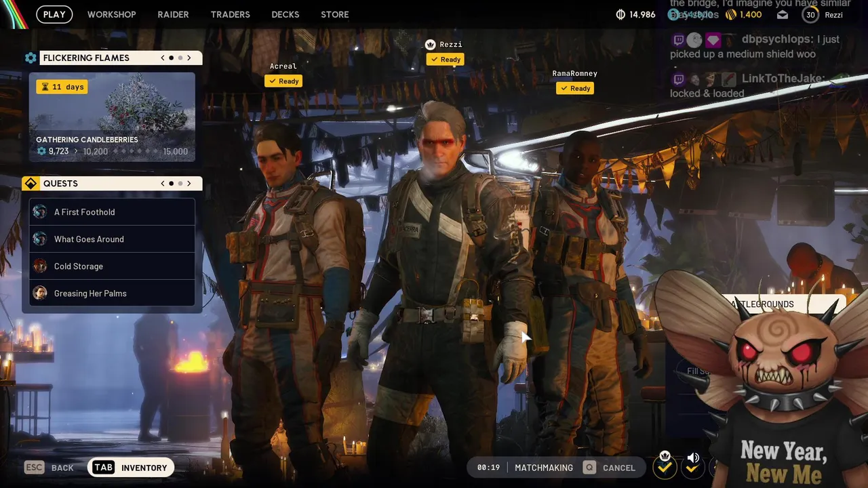Click the level 30 progress ring
Screen dimensions: 868x488
click(x=810, y=14)
